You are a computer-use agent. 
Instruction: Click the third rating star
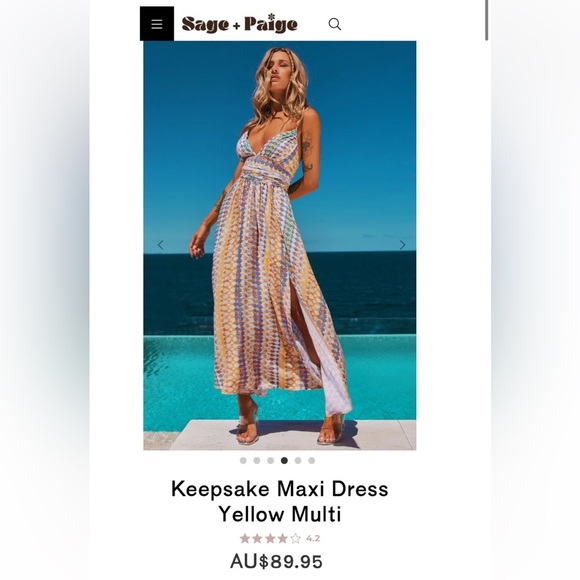(270, 538)
